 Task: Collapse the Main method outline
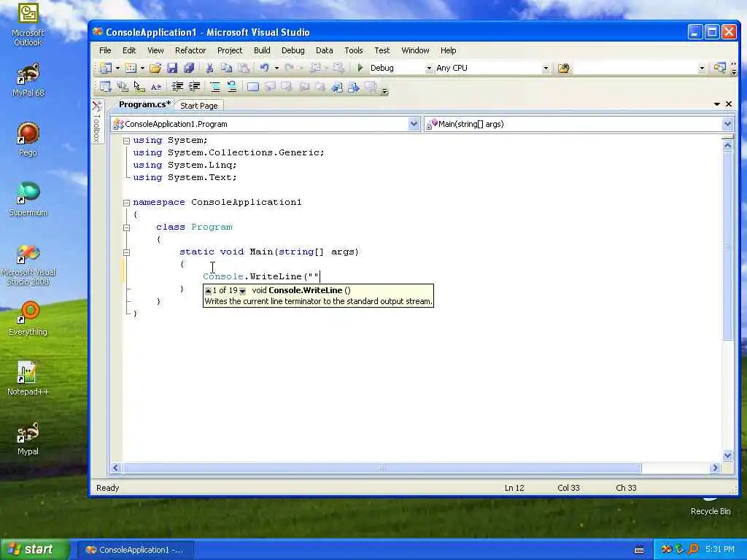[x=126, y=252]
